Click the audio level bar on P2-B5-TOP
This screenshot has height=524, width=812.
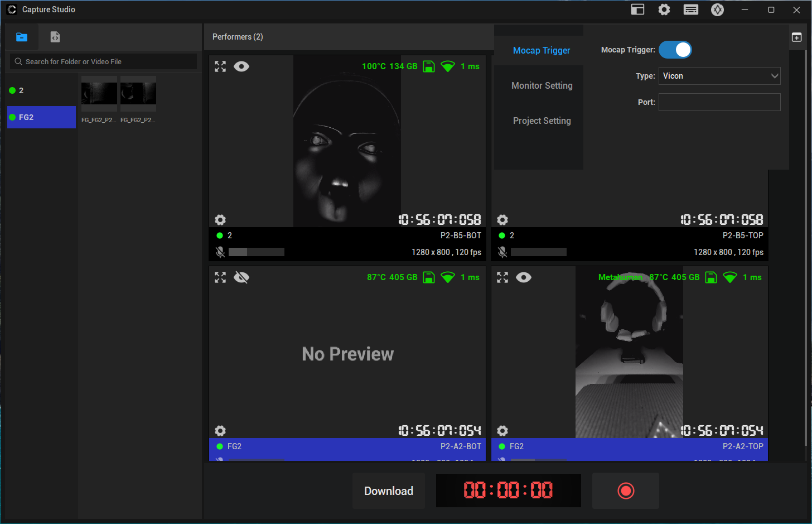(539, 252)
